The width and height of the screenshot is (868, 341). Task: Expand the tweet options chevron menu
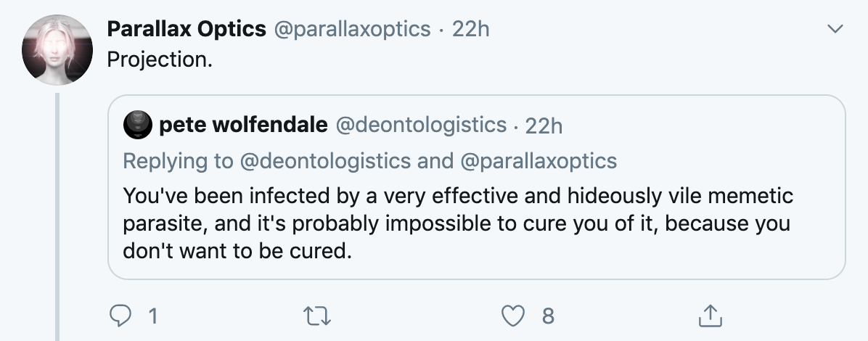coord(836,30)
